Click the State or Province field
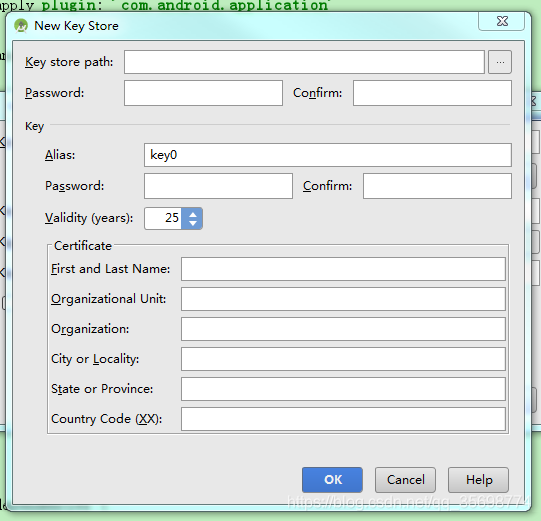Image resolution: width=541 pixels, height=521 pixels. (x=343, y=389)
